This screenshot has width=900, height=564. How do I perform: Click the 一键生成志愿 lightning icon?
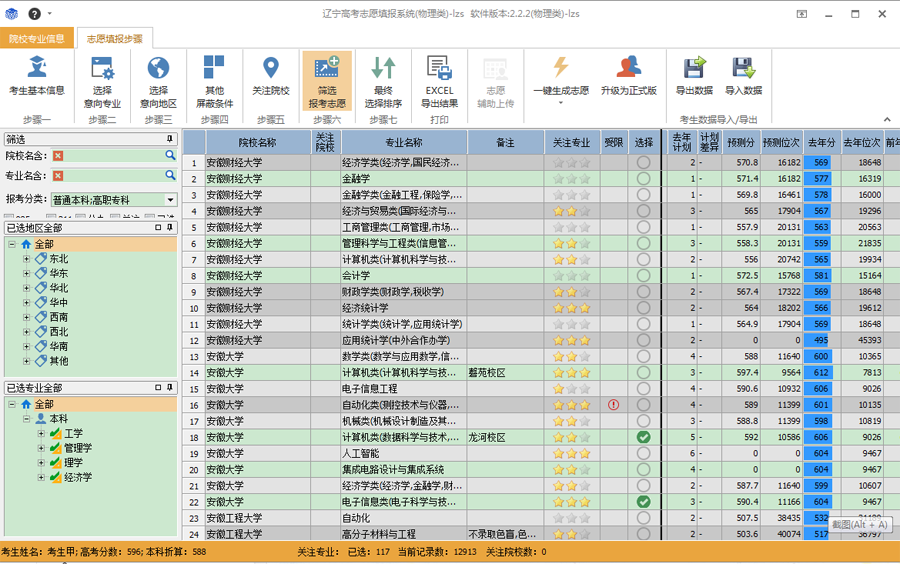561,67
